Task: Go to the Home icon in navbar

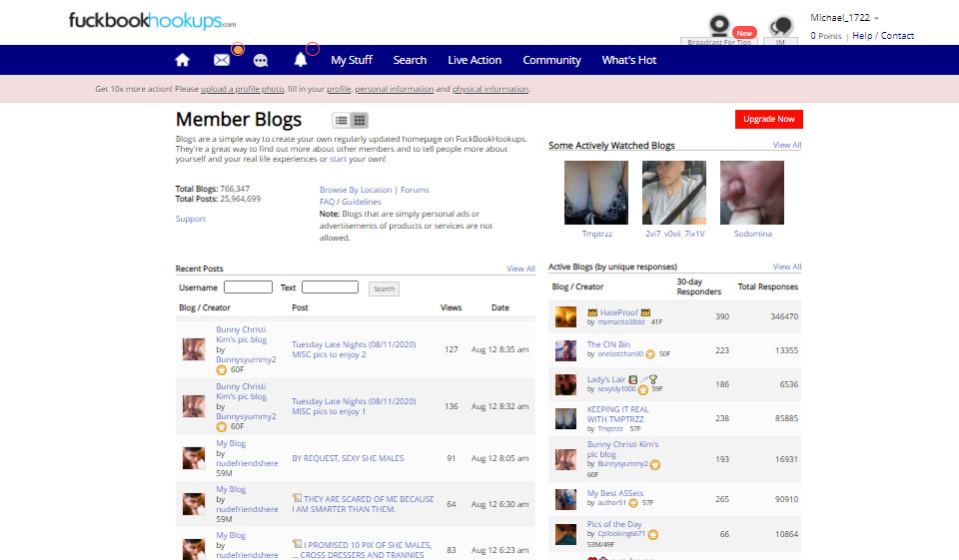Action: pos(182,60)
